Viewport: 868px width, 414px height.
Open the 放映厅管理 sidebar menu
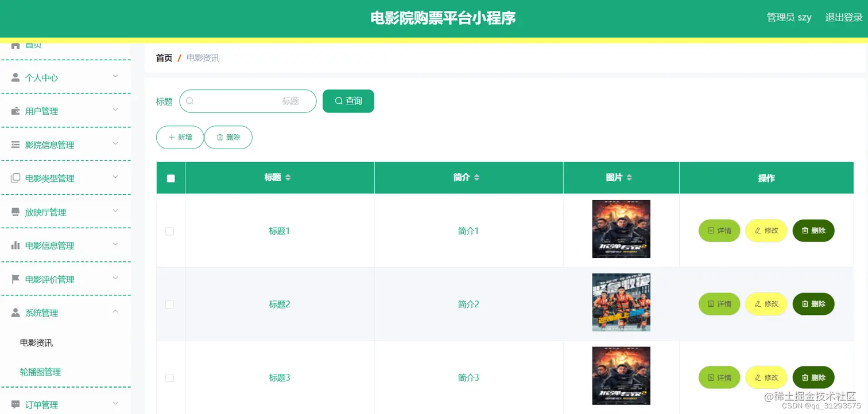click(65, 212)
